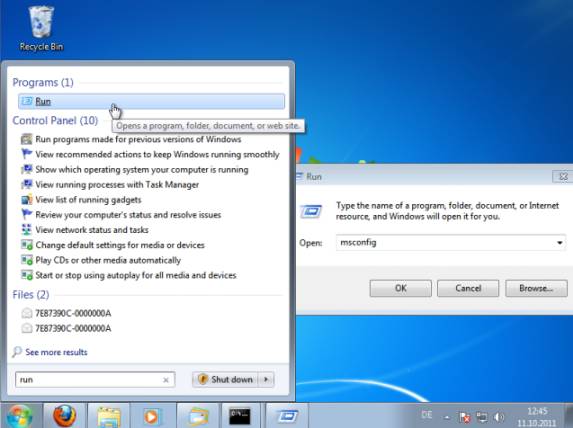Viewport: 573px width, 428px height.
Task: Click icon beside Change default settings for media
Action: [x=26, y=245]
